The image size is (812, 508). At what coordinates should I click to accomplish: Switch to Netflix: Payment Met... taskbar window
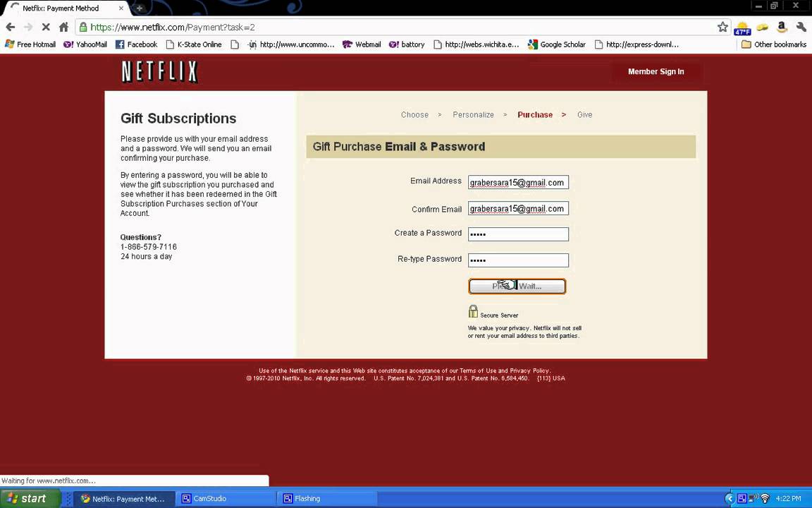[x=124, y=499]
